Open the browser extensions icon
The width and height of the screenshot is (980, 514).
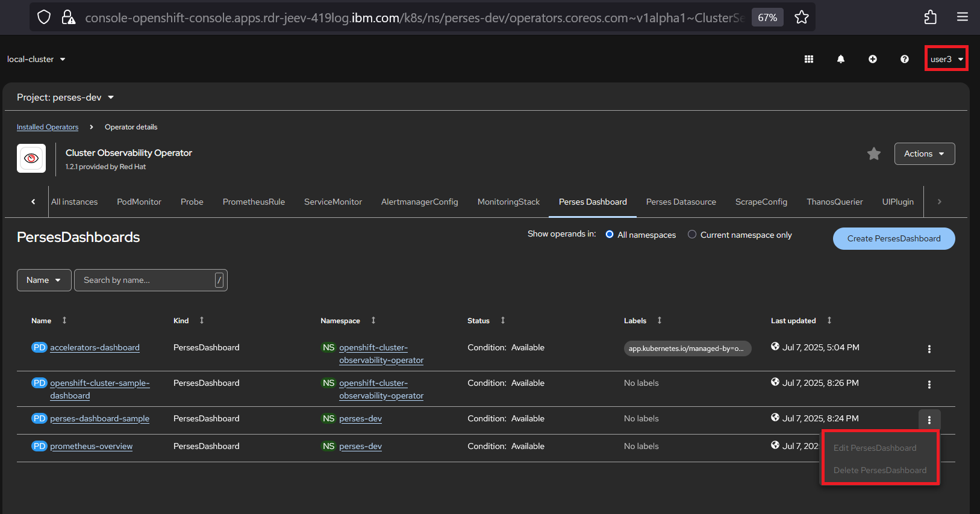[x=930, y=17]
